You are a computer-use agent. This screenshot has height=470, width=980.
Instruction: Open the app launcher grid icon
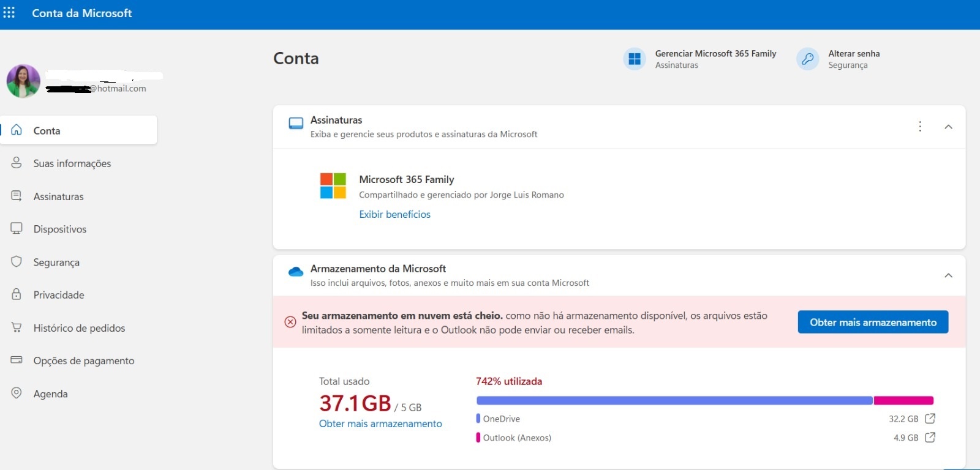point(9,13)
